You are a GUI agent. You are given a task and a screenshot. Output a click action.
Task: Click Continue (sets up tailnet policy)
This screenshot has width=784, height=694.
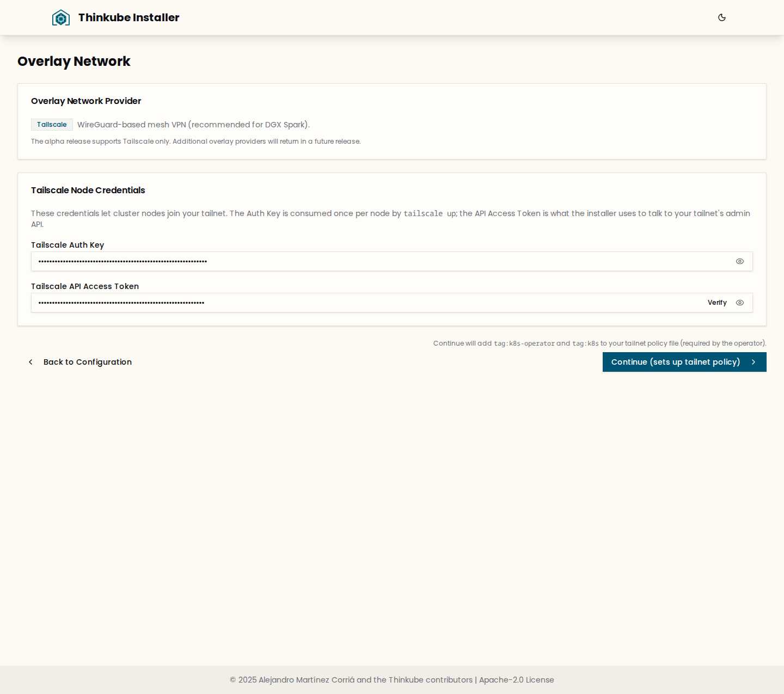click(x=684, y=362)
